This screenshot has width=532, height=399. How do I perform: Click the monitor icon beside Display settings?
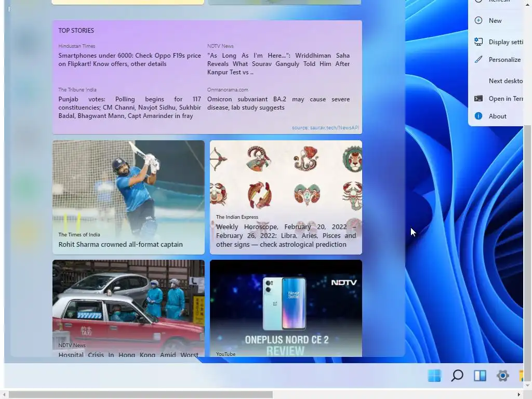pyautogui.click(x=478, y=42)
